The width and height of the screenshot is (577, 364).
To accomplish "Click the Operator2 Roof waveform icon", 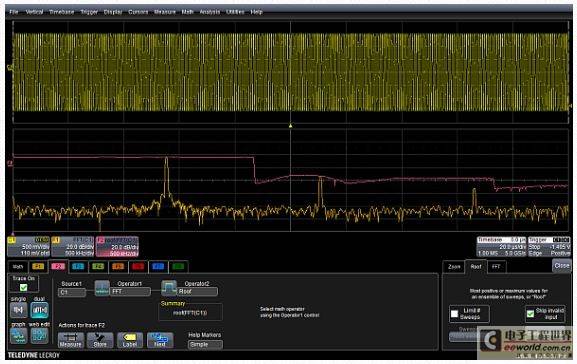I will coord(169,288).
